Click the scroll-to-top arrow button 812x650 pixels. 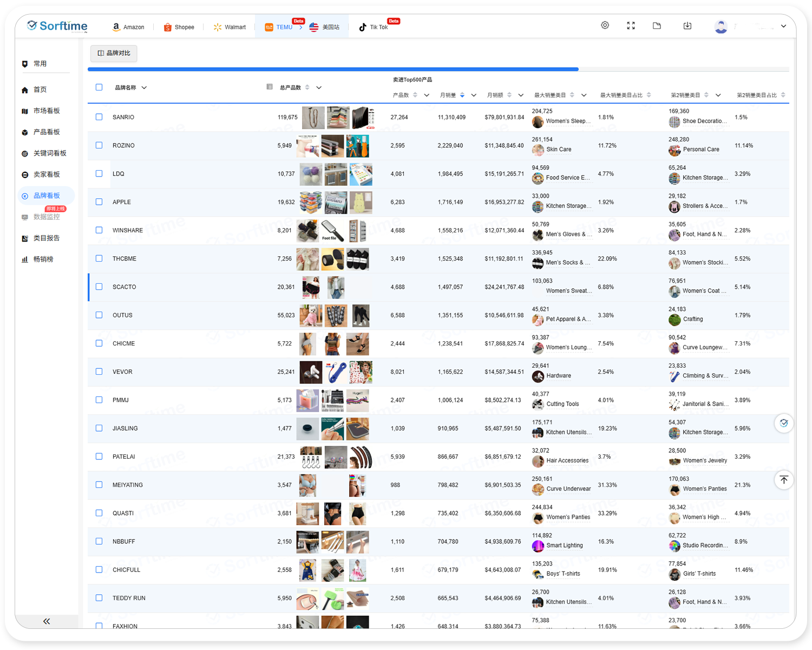[783, 480]
